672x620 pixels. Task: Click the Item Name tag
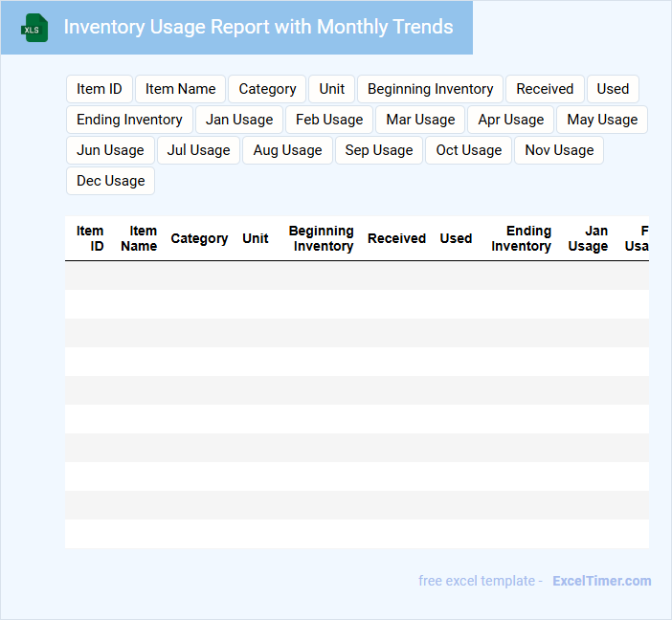point(180,89)
